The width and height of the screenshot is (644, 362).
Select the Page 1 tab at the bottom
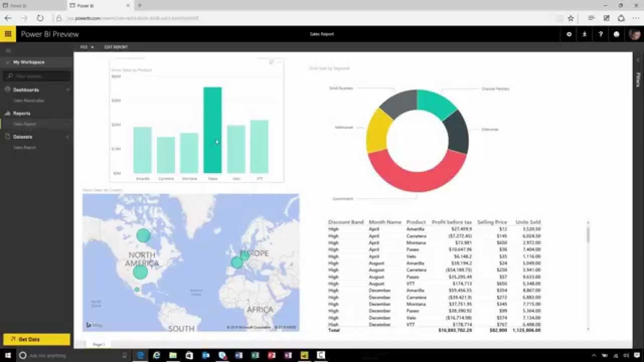coord(99,344)
